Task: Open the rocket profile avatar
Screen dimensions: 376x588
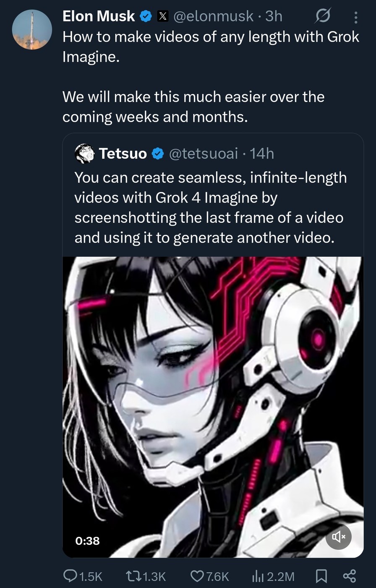Action: (x=32, y=30)
